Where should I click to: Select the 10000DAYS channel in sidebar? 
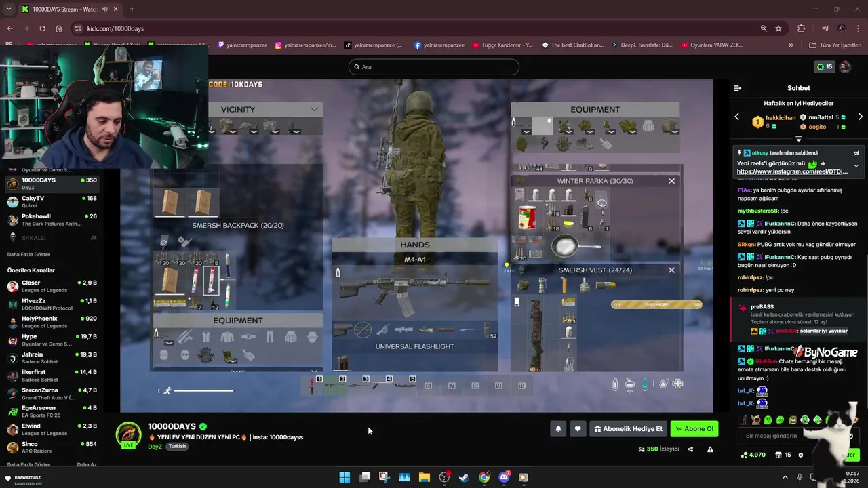point(52,184)
